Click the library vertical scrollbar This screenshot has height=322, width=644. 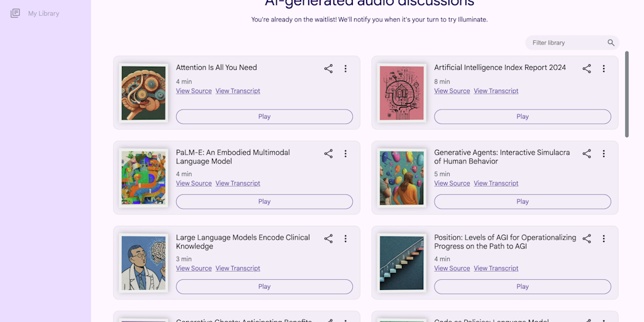point(626,94)
